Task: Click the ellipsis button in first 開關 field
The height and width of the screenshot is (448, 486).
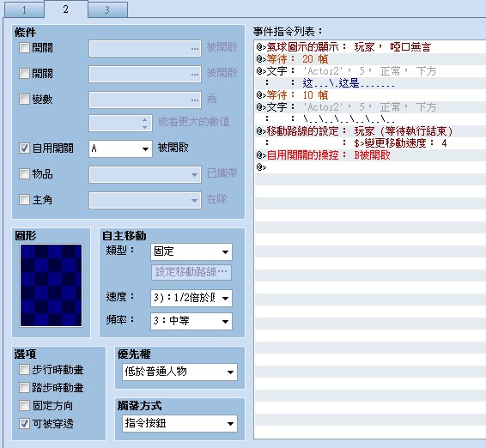Action: click(x=195, y=48)
